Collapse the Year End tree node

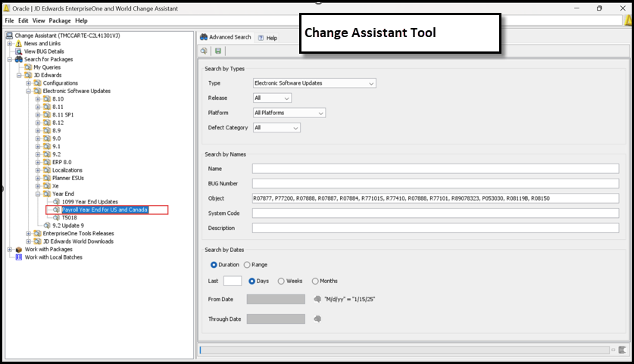[x=38, y=194]
